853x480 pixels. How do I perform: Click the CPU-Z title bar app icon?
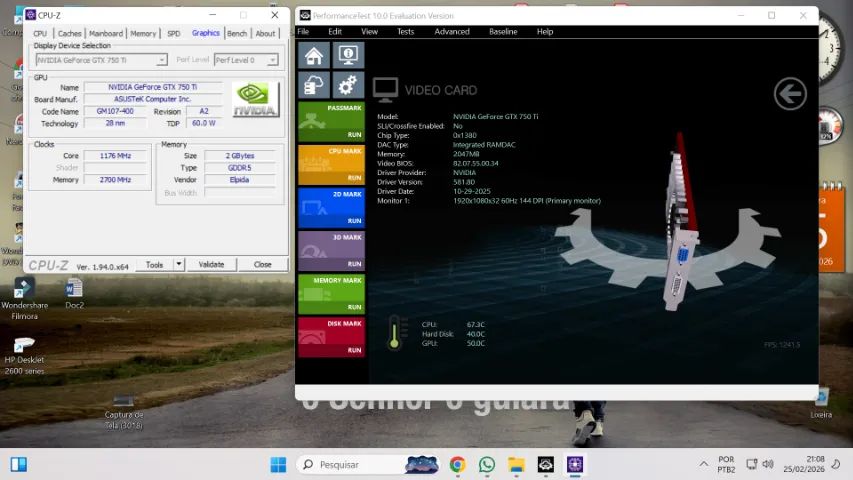click(x=31, y=15)
